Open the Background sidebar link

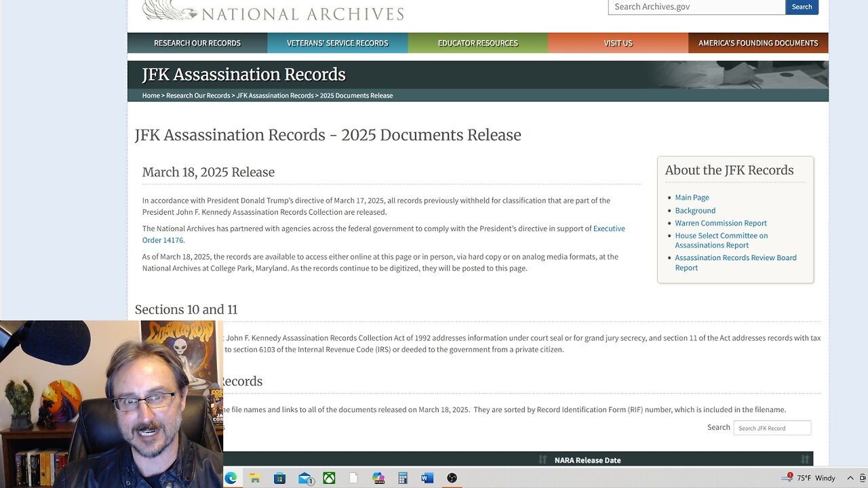(695, 210)
